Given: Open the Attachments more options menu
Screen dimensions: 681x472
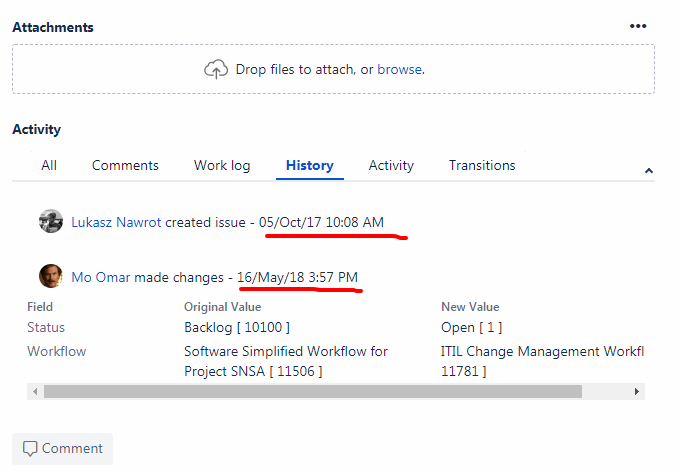Looking at the screenshot, I should coord(638,26).
